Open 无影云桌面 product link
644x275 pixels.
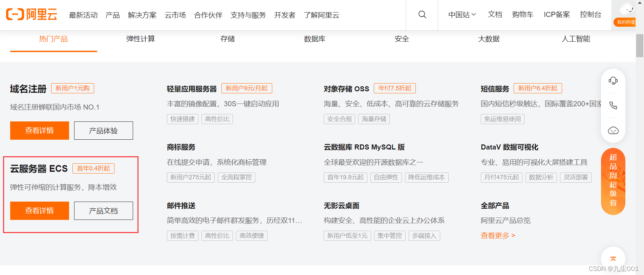pos(342,206)
